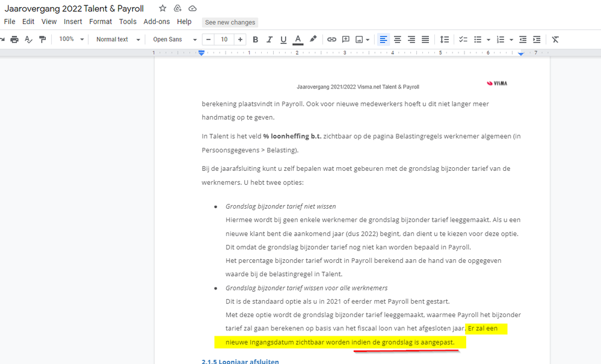Viewport: 601px width, 364px height.
Task: Toggle italic formatting
Action: tap(270, 40)
